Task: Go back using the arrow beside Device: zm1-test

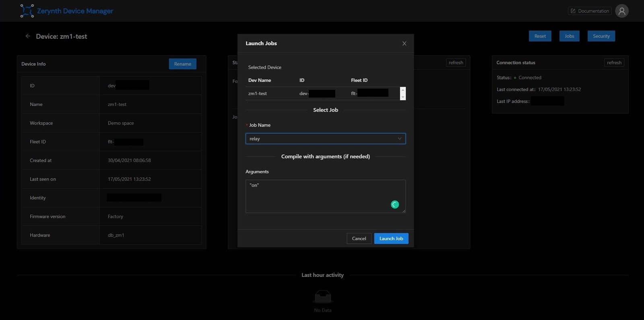Action: (28, 36)
